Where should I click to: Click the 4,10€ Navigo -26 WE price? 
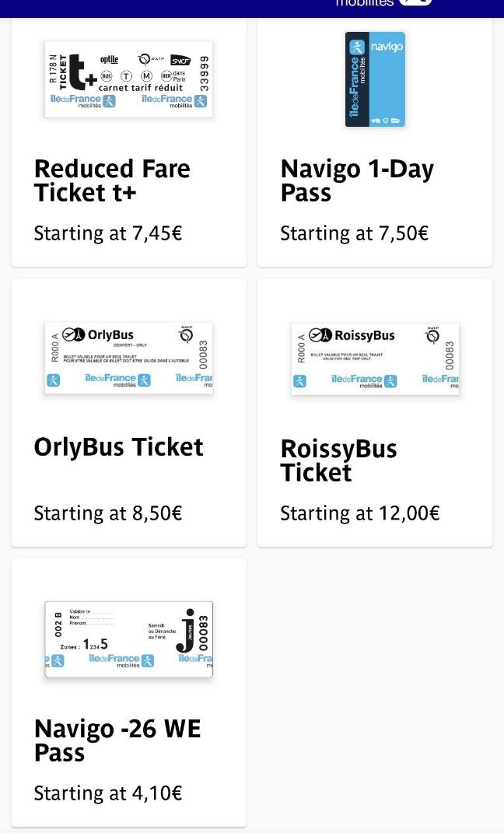pyautogui.click(x=107, y=793)
